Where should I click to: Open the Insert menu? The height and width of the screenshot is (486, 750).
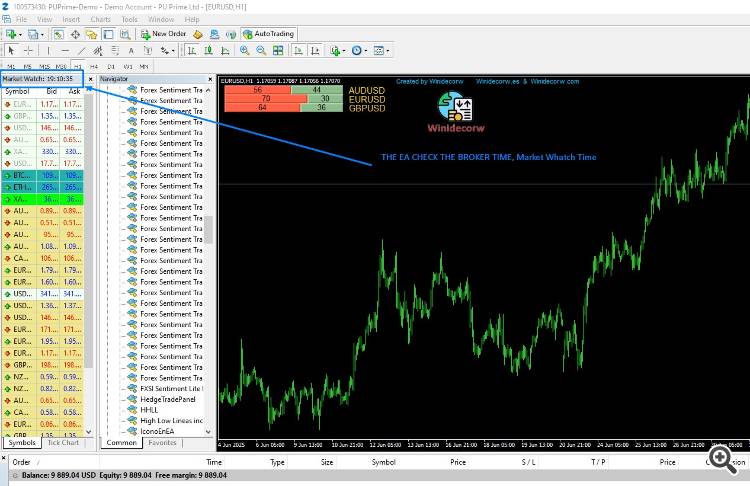71,20
